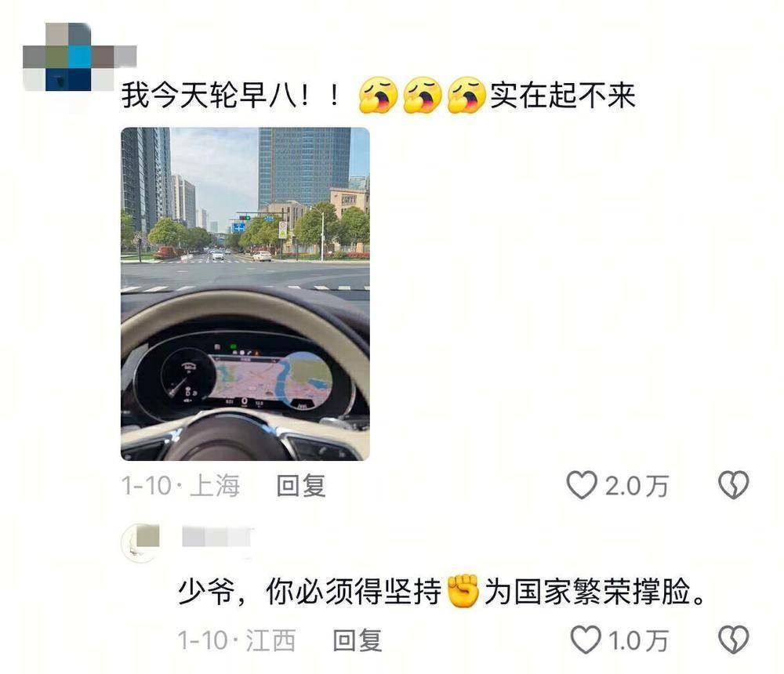Tap the last yawning emoji before 实在起不来
This screenshot has width=784, height=674.
[466, 95]
